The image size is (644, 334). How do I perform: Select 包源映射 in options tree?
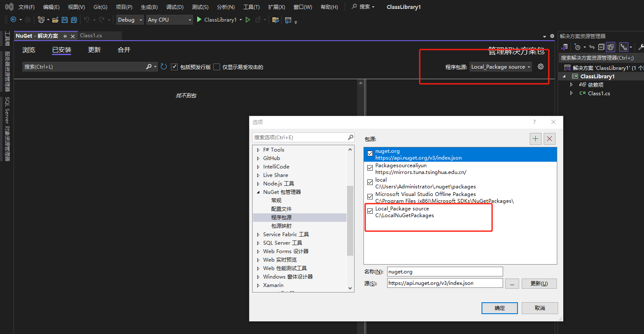click(281, 226)
